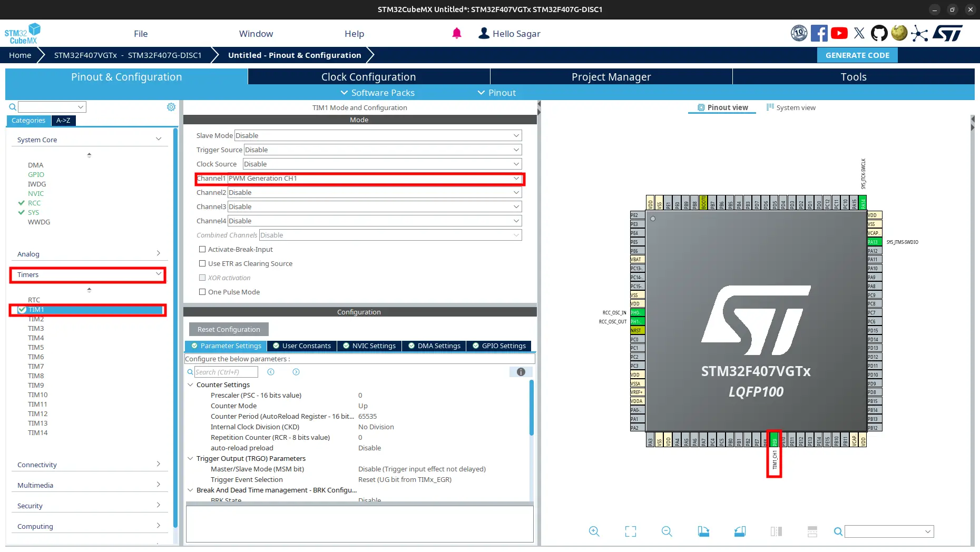
Task: Enable the Activate-Break-Input checkbox
Action: click(202, 249)
